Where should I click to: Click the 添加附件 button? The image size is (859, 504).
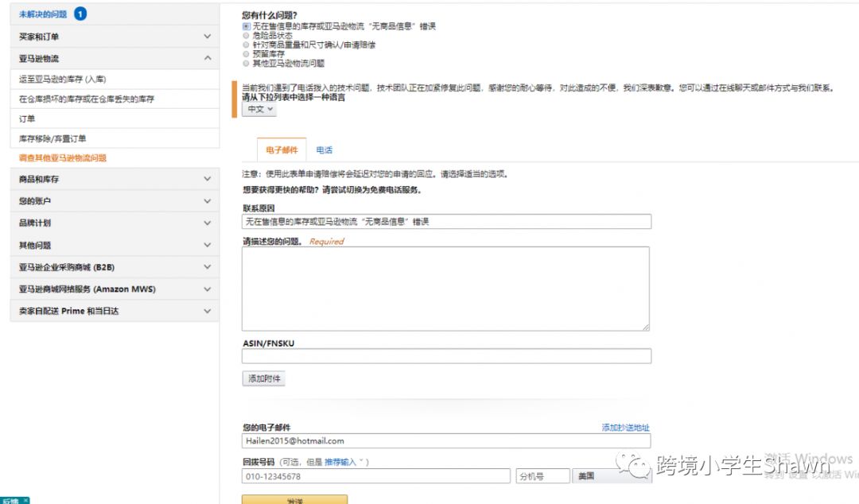pos(263,378)
